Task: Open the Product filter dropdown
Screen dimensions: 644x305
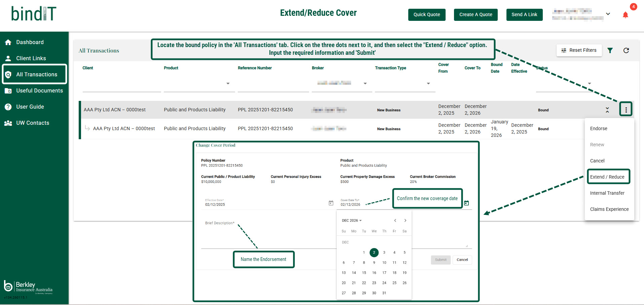Action: pos(228,83)
